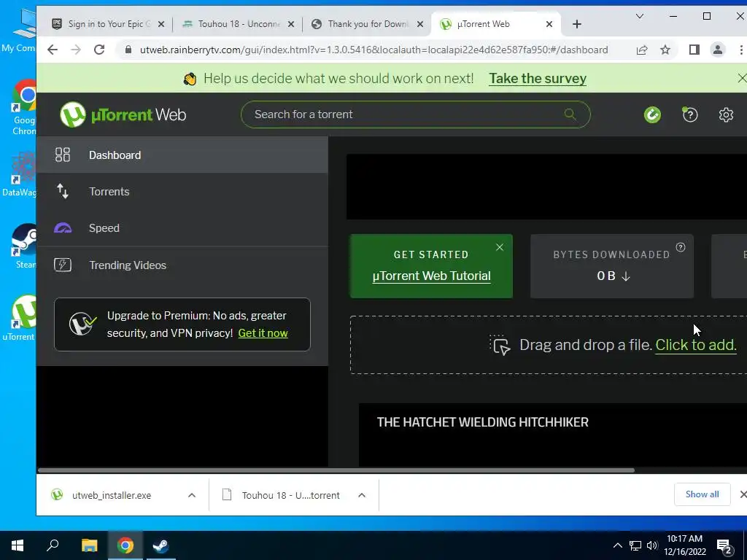Click the horizontal page scrollbar
This screenshot has width=747, height=560.
[x=336, y=470]
